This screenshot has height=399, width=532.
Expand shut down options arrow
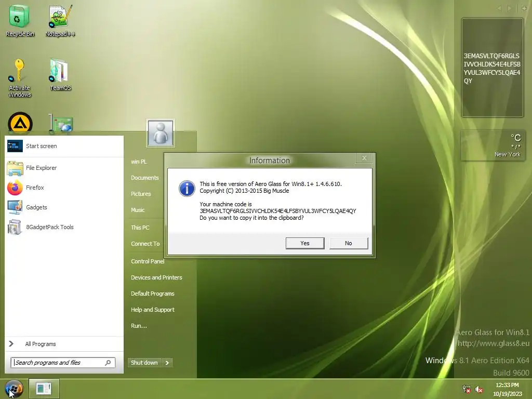pyautogui.click(x=167, y=363)
